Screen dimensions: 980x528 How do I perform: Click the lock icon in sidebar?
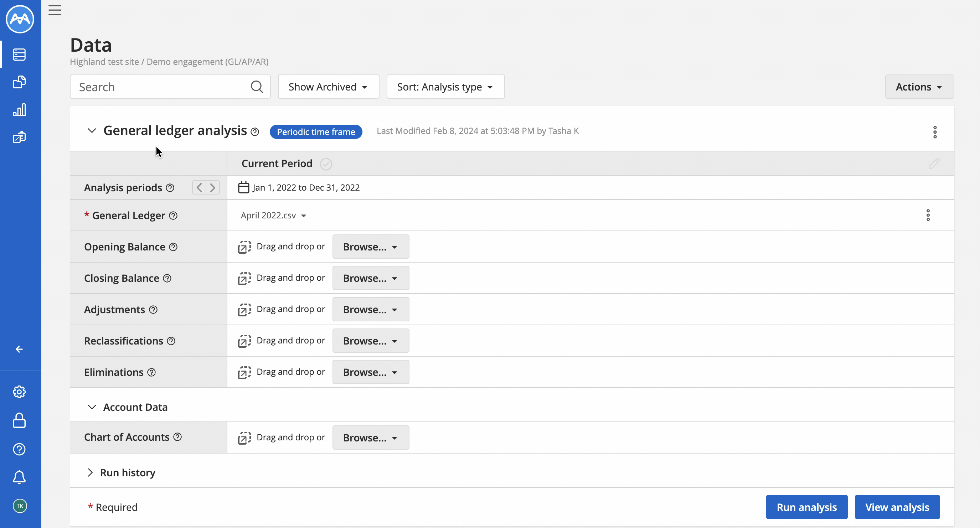pos(19,420)
